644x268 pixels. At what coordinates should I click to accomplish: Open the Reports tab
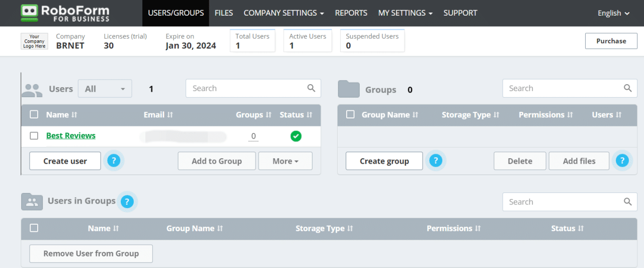pyautogui.click(x=351, y=13)
